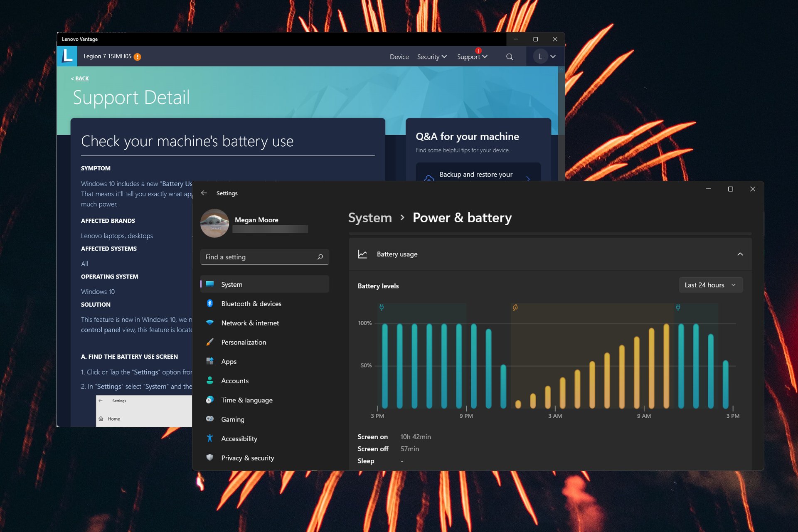The height and width of the screenshot is (532, 798).
Task: Click the home icon in embedded Settings screenshot
Action: (101, 419)
